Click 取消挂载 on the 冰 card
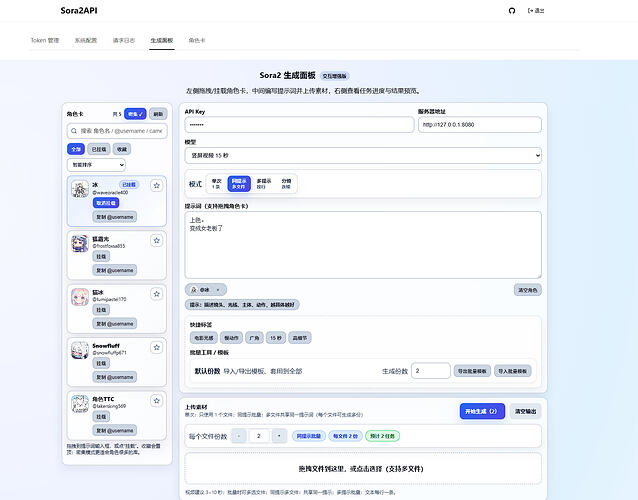 pyautogui.click(x=106, y=203)
